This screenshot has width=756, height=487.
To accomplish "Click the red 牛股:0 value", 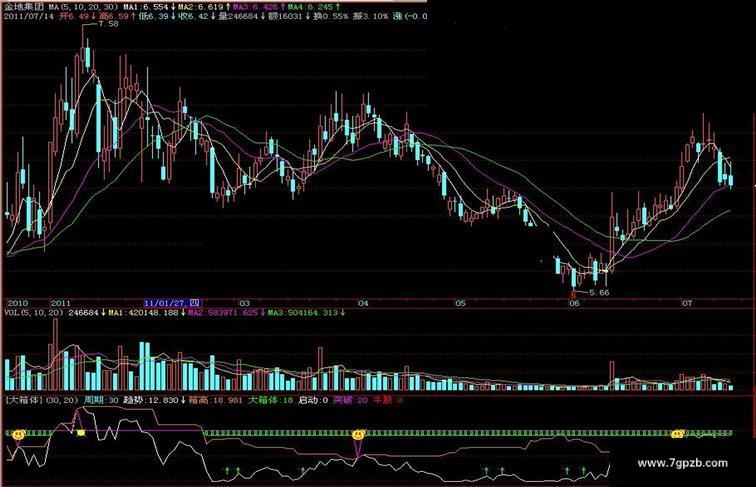I will point(388,400).
